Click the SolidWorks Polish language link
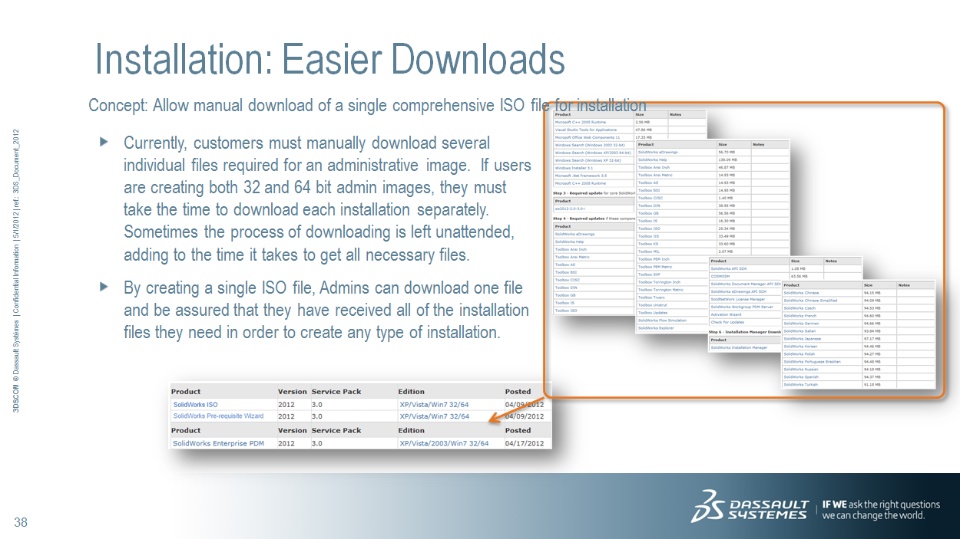Image resolution: width=960 pixels, height=539 pixels. [799, 354]
